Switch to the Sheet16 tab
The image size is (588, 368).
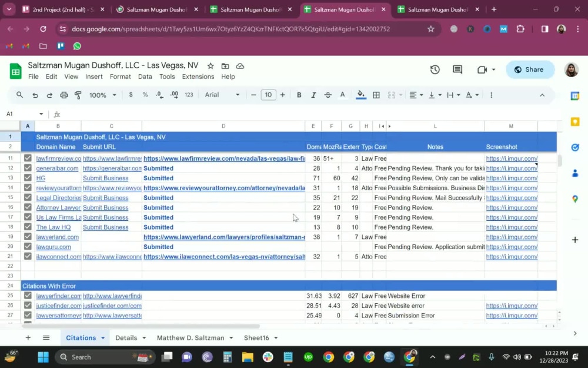(x=256, y=338)
